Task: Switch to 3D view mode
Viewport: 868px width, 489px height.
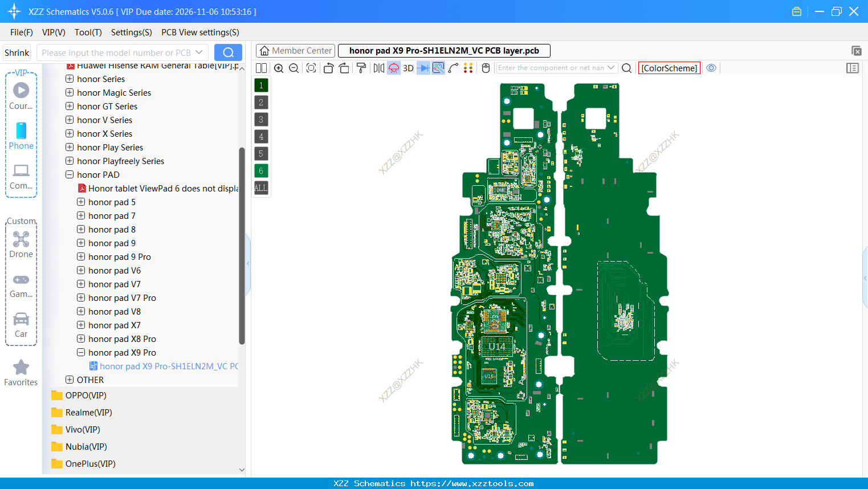Action: click(x=407, y=68)
